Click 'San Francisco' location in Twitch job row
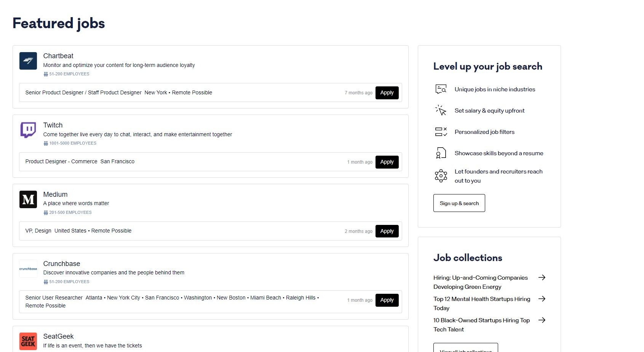Image resolution: width=644 pixels, height=352 pixels. click(117, 161)
